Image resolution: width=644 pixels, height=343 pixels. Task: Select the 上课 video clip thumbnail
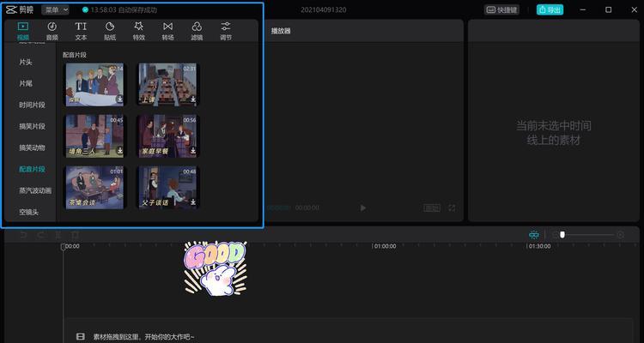pyautogui.click(x=167, y=84)
